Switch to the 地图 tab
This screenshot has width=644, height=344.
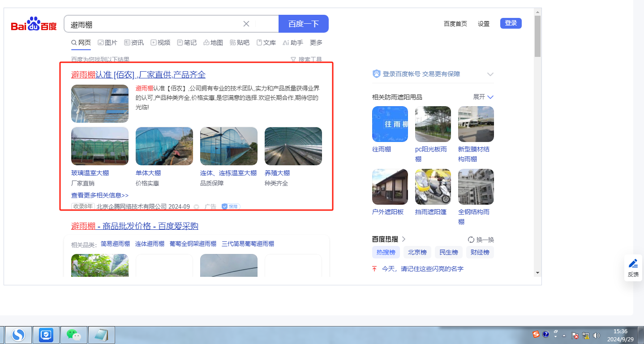[x=213, y=43]
